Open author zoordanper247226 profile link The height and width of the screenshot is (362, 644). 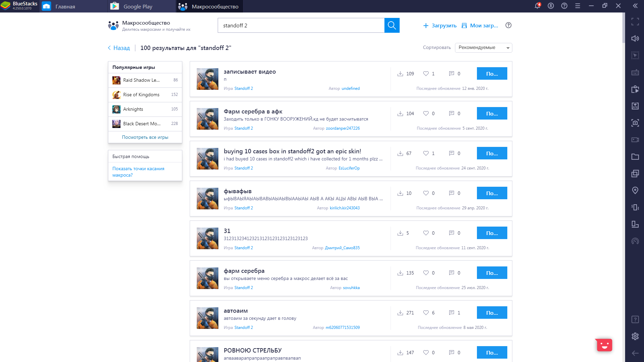[x=343, y=128]
